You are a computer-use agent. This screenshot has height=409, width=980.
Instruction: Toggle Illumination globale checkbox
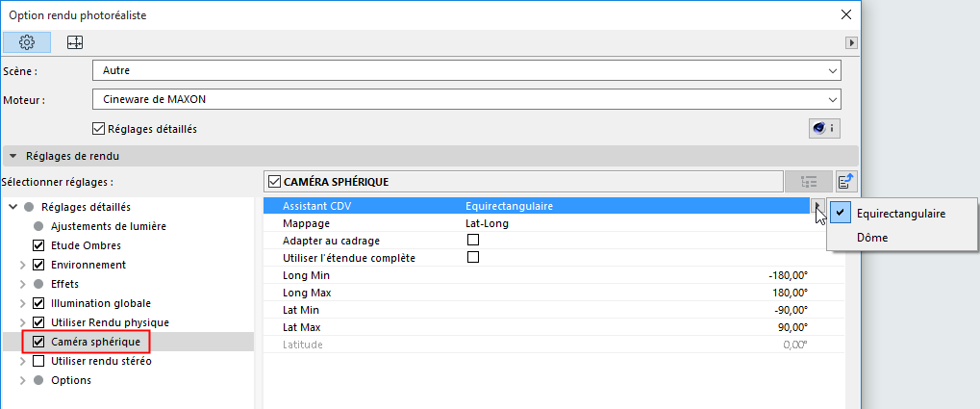38,303
